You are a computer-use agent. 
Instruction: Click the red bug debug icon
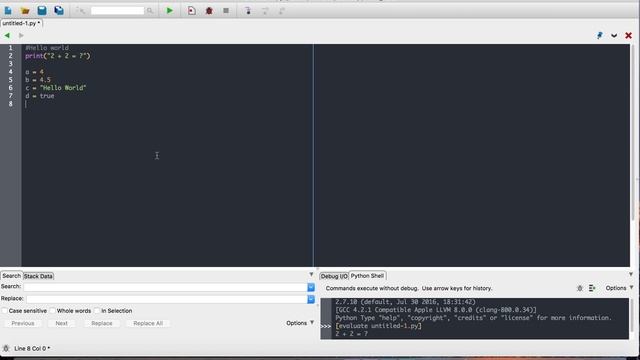209,11
